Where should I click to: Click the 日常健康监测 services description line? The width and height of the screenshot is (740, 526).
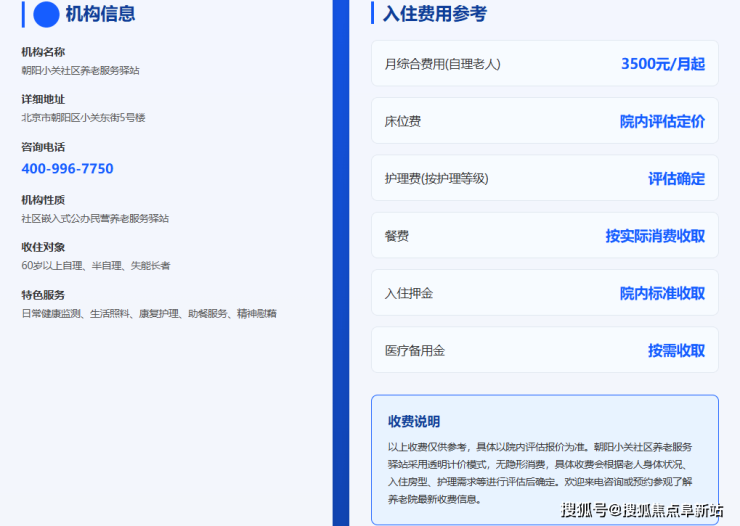point(149,314)
